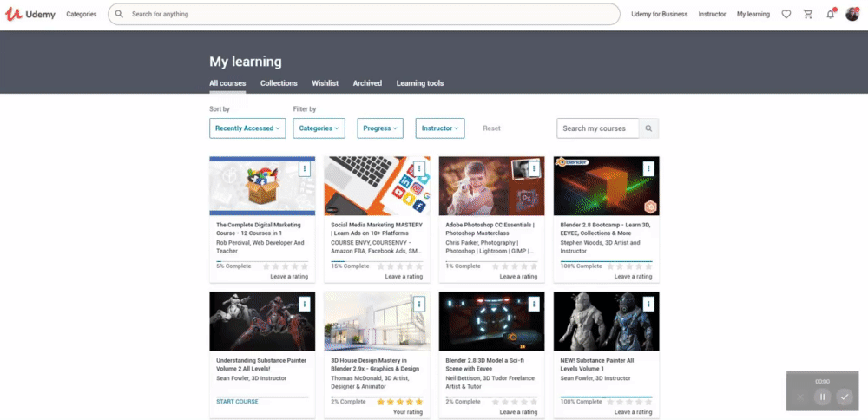Open options menu on Understanding Substance Painter Volume 2
Screen dimensions: 868x420
pyautogui.click(x=305, y=304)
